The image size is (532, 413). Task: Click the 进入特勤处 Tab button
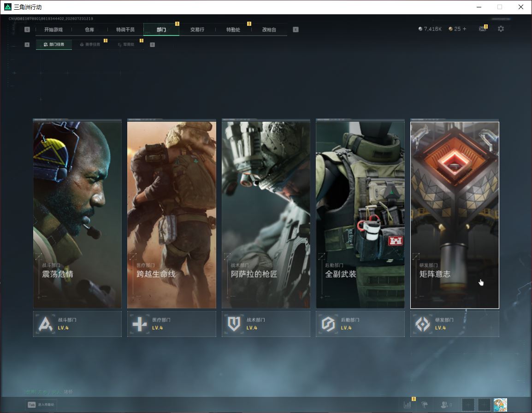(x=41, y=405)
